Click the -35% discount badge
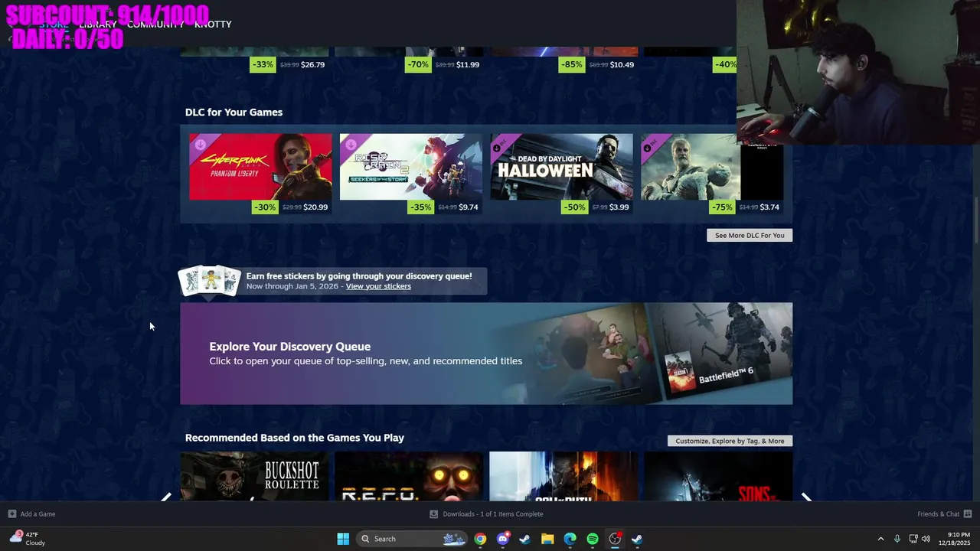 [420, 207]
